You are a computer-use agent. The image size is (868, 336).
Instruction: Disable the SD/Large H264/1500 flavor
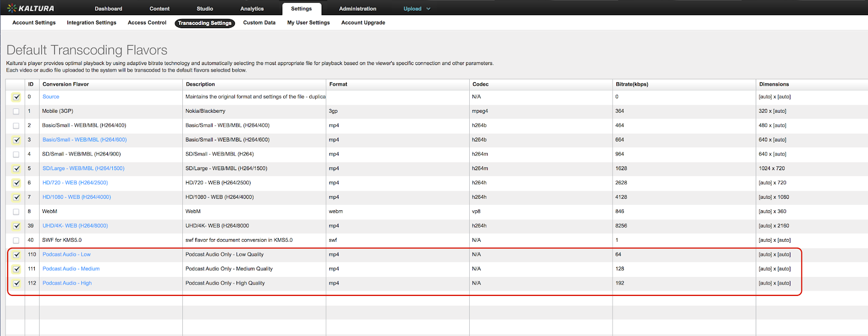(16, 169)
